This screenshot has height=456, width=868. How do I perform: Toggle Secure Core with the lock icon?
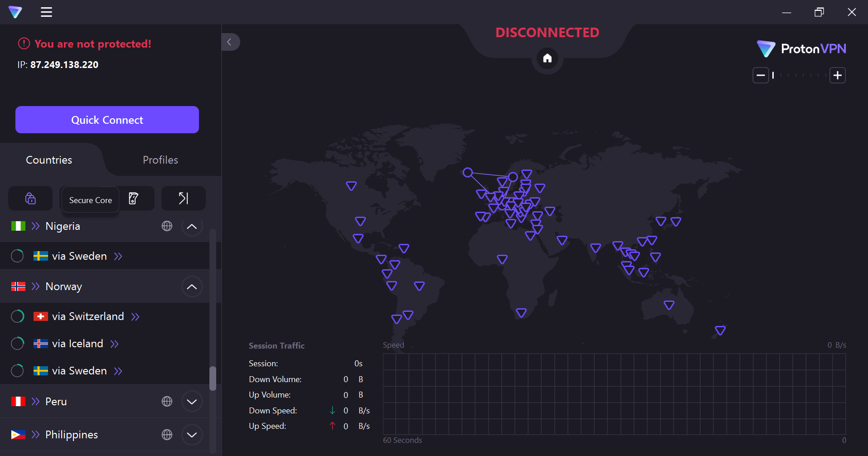30,199
